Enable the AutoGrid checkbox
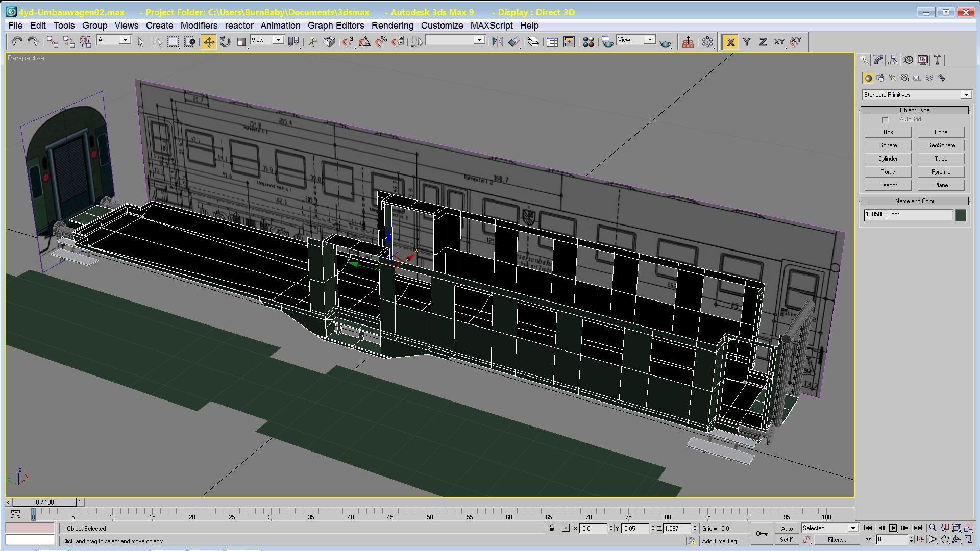 [885, 120]
